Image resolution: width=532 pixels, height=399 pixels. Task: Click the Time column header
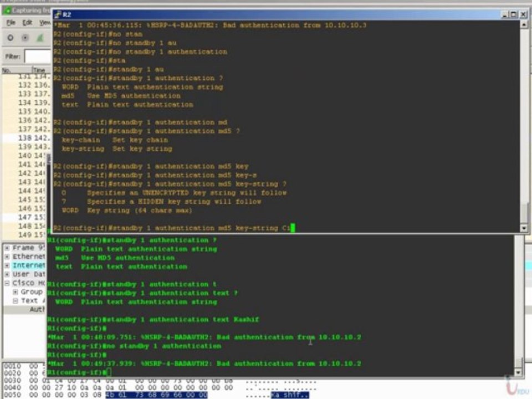[42, 70]
